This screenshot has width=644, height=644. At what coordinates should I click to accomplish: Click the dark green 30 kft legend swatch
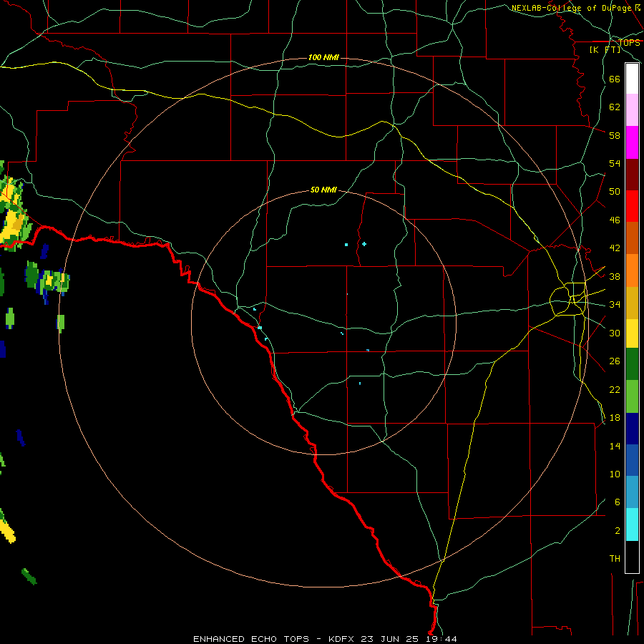tap(632, 364)
